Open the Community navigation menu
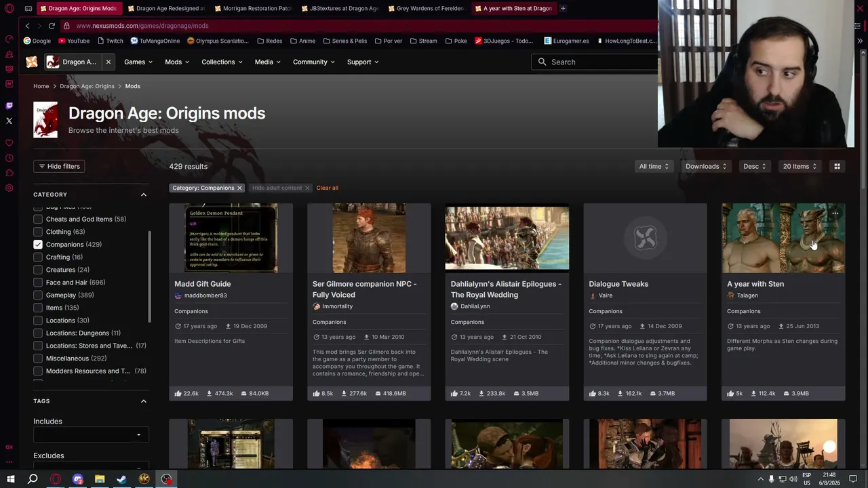This screenshot has width=868, height=488. [x=314, y=62]
